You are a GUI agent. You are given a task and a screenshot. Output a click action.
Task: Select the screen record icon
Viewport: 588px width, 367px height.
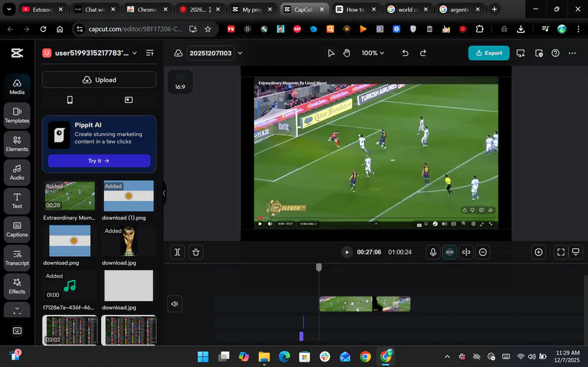pos(129,100)
